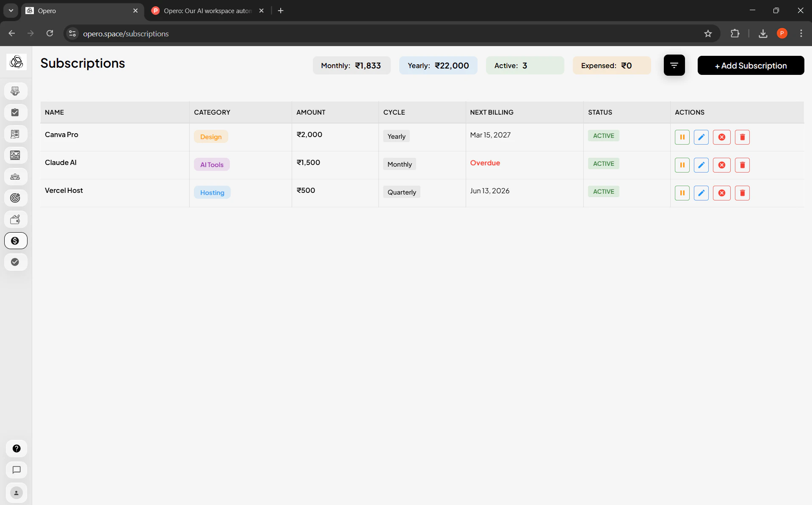Screen dimensions: 812x505
Task: Switch to the Opero browser tab
Action: pyautogui.click(x=83, y=11)
